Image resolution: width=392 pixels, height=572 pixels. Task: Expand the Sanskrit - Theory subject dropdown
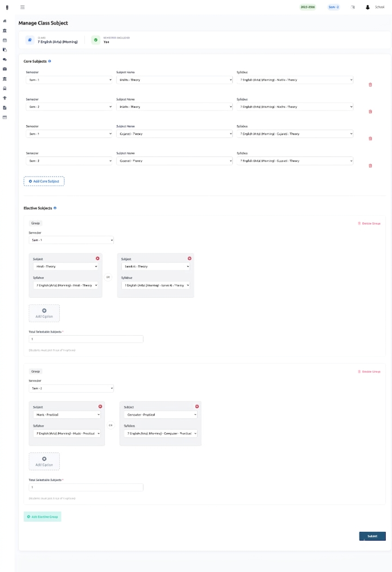[156, 266]
